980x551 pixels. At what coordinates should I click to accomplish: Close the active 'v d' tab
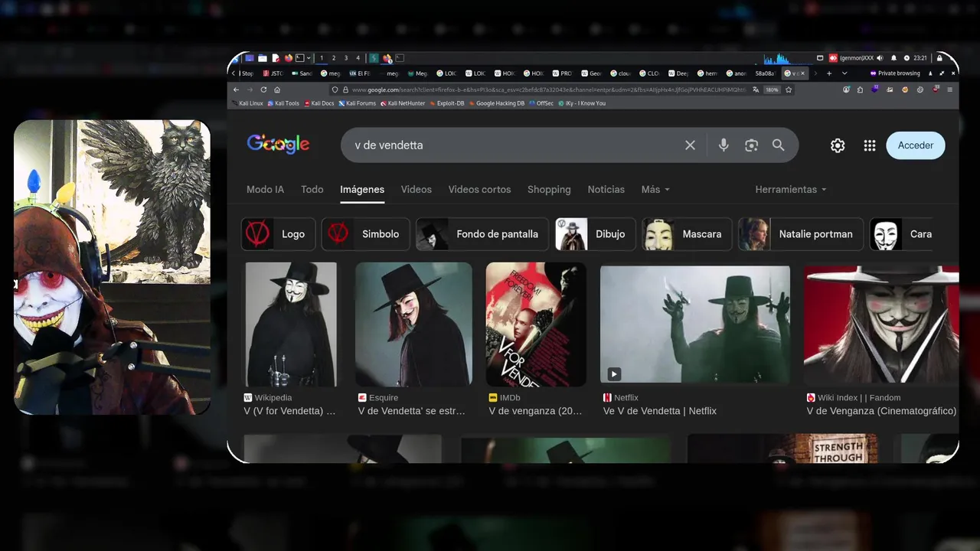pyautogui.click(x=802, y=73)
